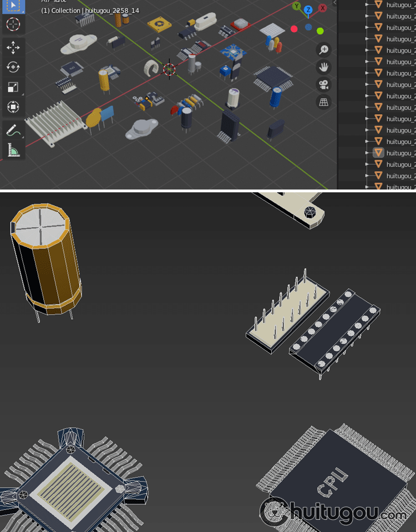Activate the 3D Cursor tool
Viewport: 416px width, 532px height.
(13, 24)
